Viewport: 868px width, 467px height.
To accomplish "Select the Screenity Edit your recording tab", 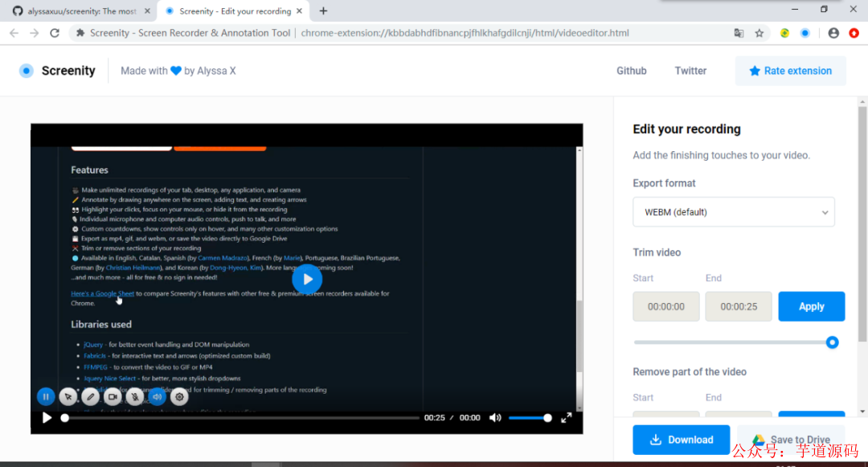I will click(x=234, y=11).
